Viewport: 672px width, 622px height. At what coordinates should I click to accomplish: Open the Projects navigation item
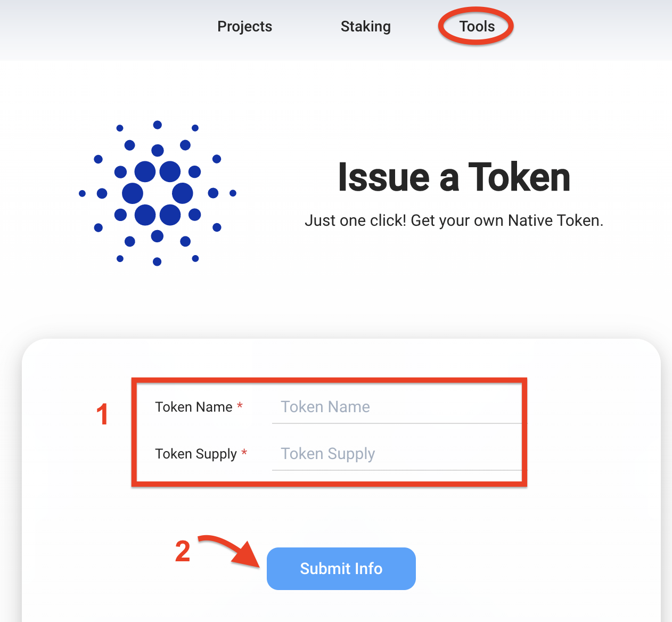[244, 27]
